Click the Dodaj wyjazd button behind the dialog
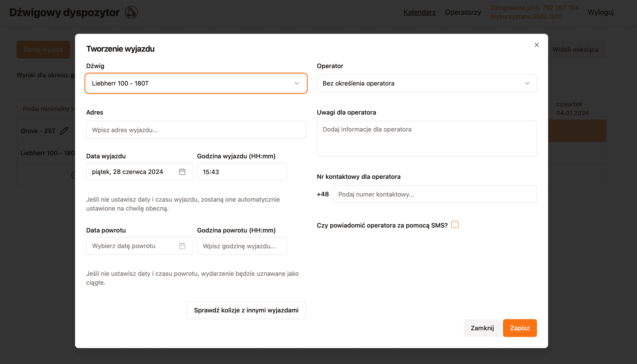The height and width of the screenshot is (364, 637). (x=43, y=50)
